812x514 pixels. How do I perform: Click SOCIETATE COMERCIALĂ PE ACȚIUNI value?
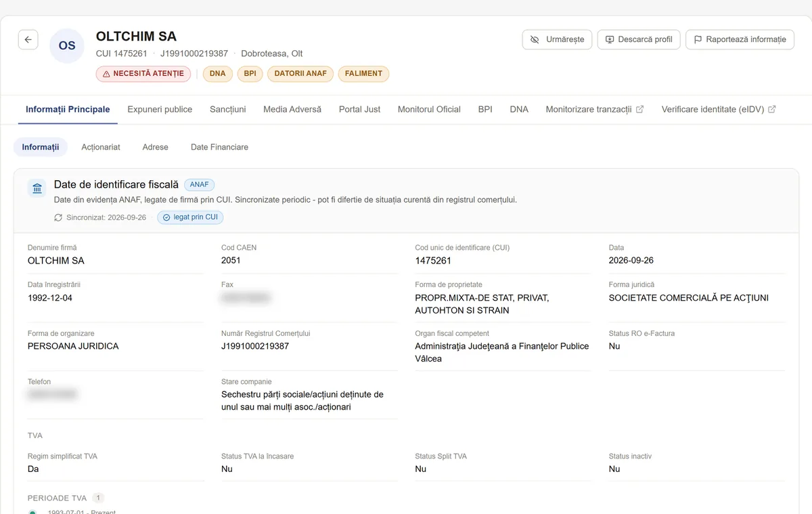689,298
